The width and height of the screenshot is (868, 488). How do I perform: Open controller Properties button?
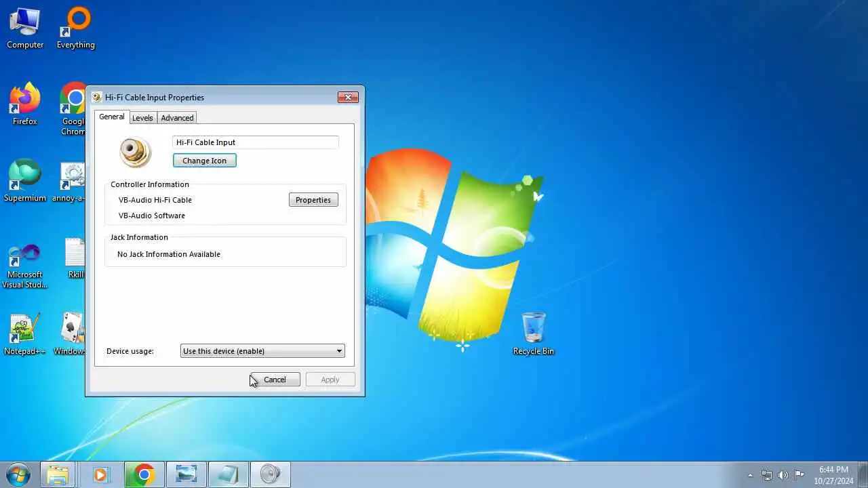[313, 200]
